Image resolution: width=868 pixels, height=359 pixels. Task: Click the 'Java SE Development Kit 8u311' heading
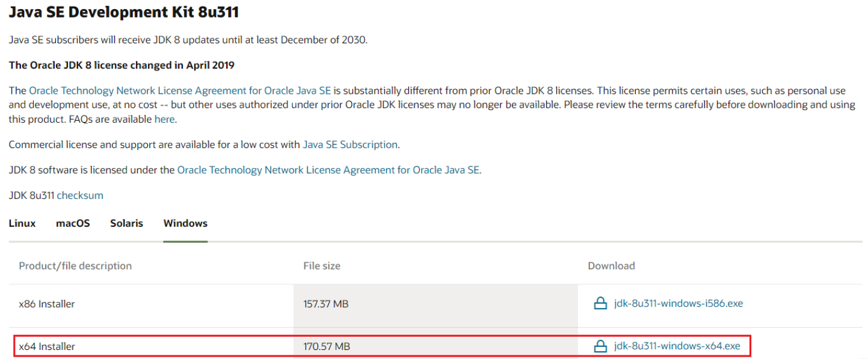124,11
